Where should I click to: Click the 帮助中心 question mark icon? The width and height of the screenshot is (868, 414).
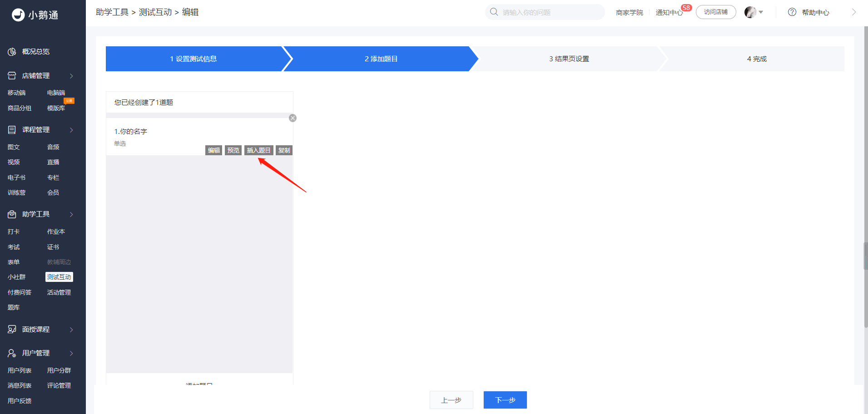[792, 12]
